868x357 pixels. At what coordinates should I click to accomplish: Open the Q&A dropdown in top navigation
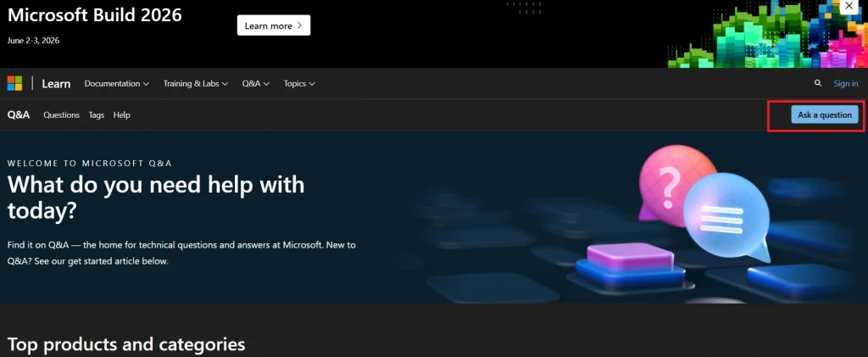click(x=256, y=84)
